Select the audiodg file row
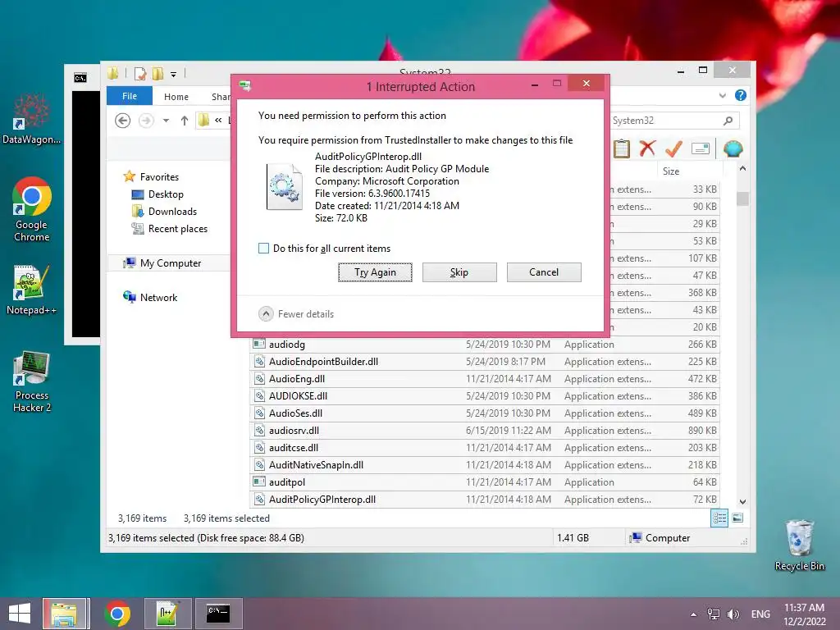Screen dimensions: 840x630 [x=485, y=345]
